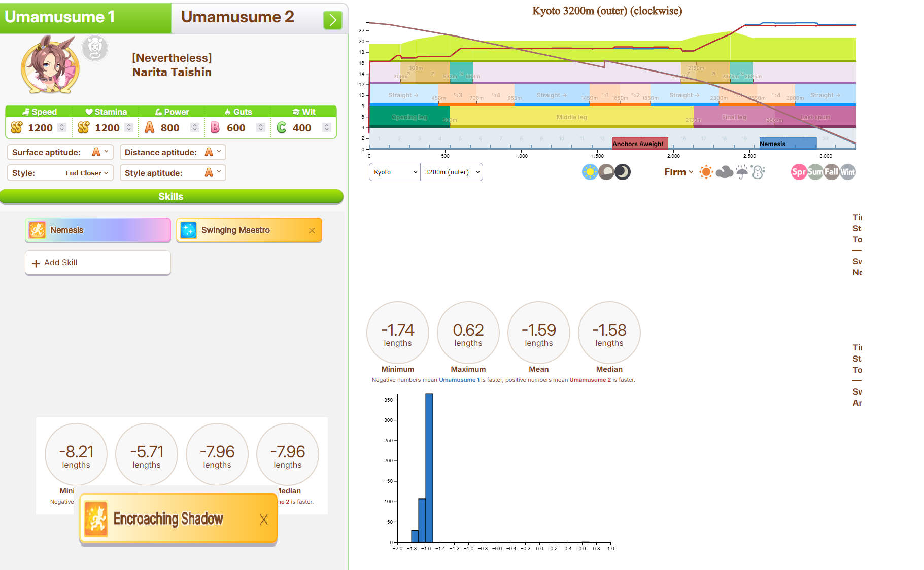Select the Spr spring season icon
This screenshot has height=570, width=924.
click(x=799, y=172)
